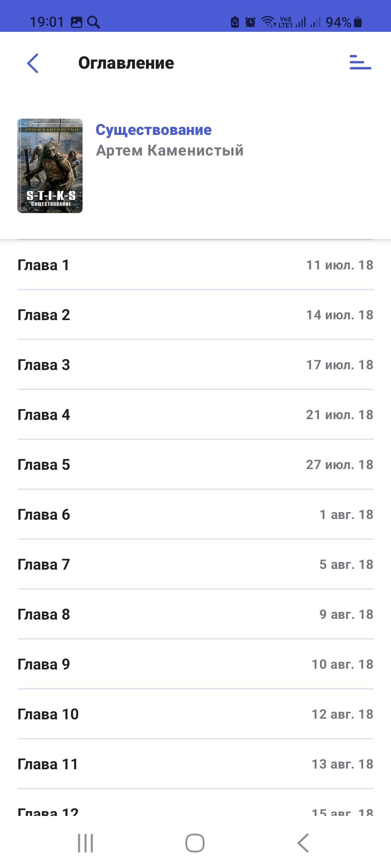
Task: Go to Глава 5
Action: tap(195, 465)
